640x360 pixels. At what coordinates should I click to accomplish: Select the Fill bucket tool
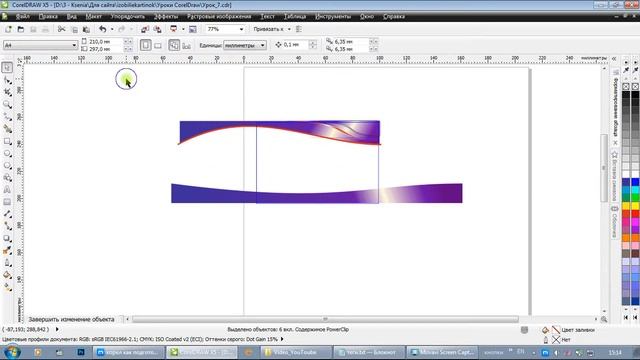7,275
